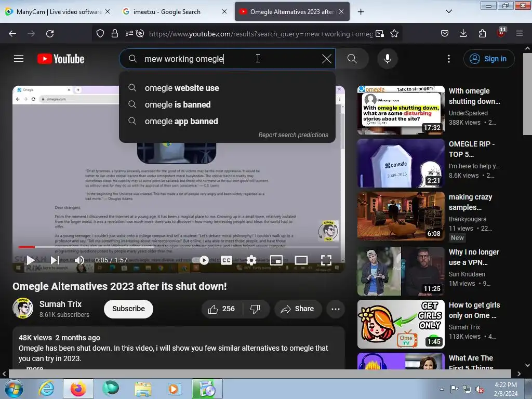The width and height of the screenshot is (532, 399).
Task: Open With omegle shutting down video thumbnail
Action: point(401,110)
